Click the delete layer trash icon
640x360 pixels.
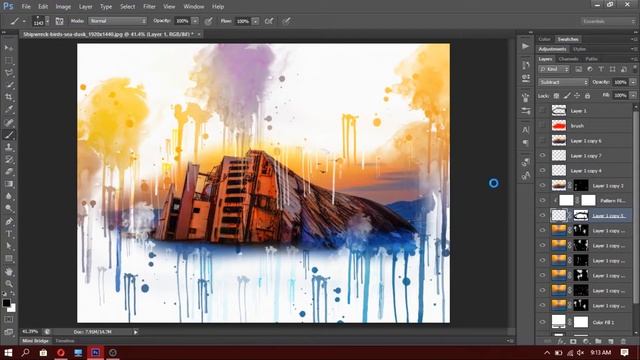pyautogui.click(x=623, y=341)
